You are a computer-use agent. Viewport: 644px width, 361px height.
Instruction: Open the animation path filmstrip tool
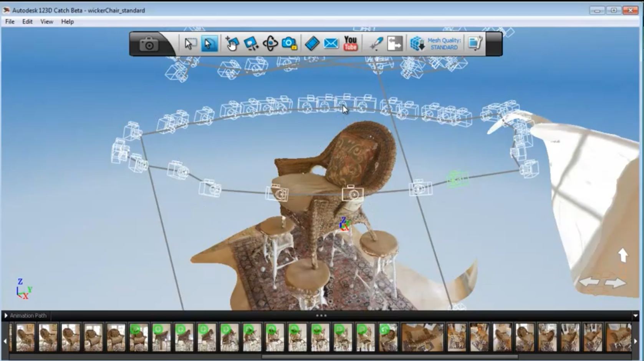(312, 44)
